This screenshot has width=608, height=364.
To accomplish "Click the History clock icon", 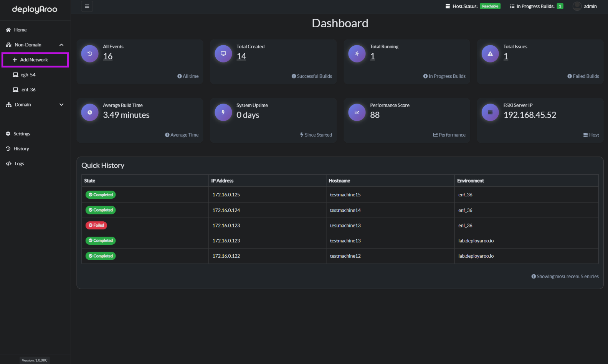I will tap(8, 149).
